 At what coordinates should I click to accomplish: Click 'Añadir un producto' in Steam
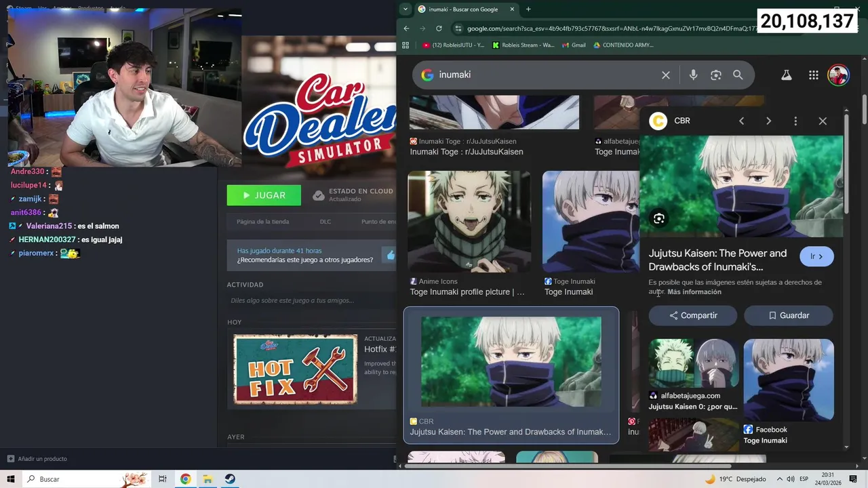point(37,459)
